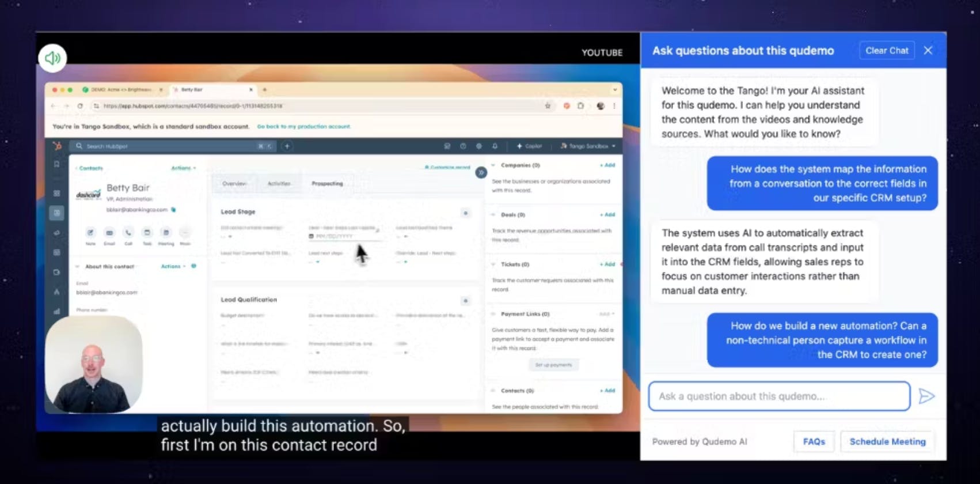The width and height of the screenshot is (980, 484).
Task: Collapse the Payment Links (0) section
Action: 493,314
